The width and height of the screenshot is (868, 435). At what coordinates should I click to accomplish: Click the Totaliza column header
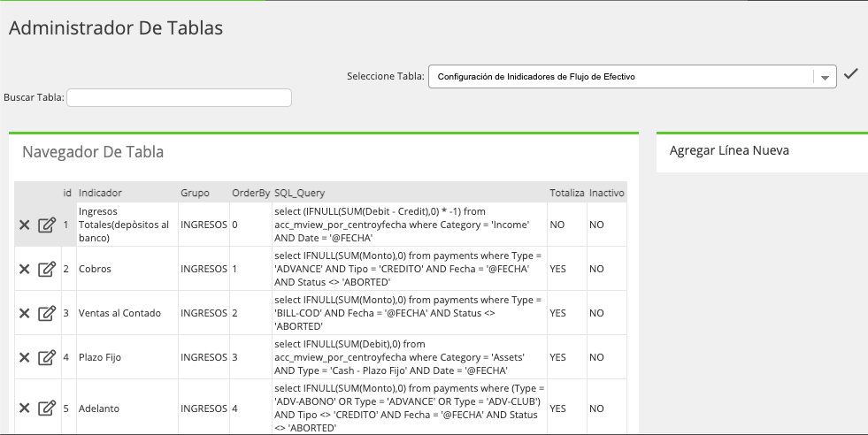[x=567, y=193]
